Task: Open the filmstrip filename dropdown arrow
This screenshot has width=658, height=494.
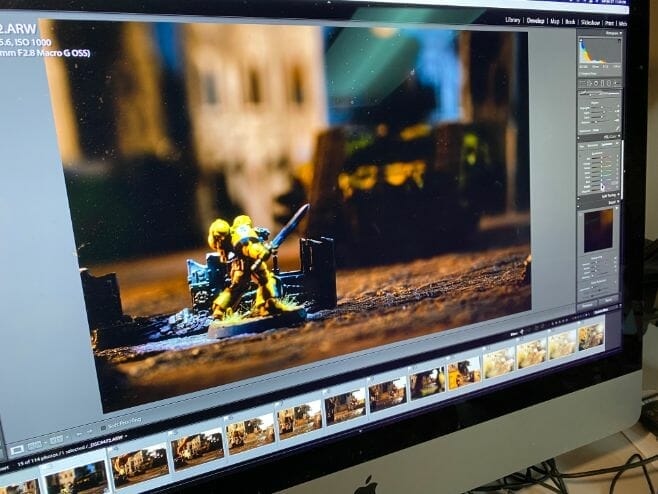Action: click(x=126, y=436)
